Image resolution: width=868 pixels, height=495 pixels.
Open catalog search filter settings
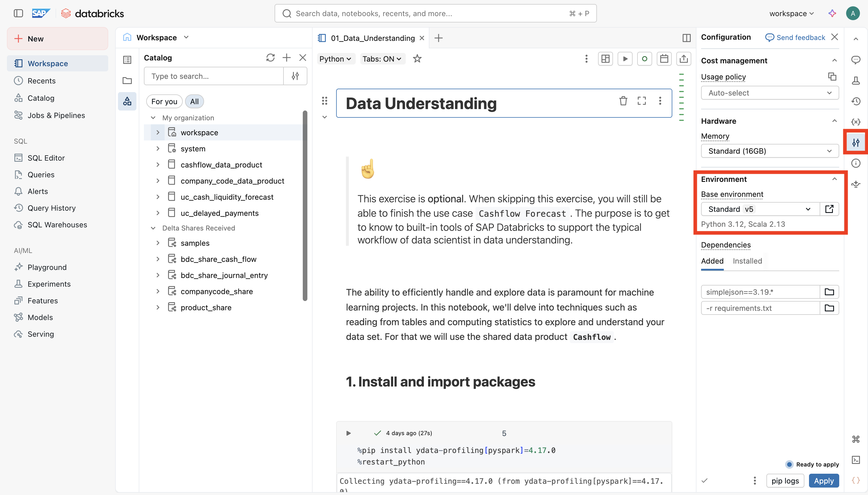coord(295,76)
